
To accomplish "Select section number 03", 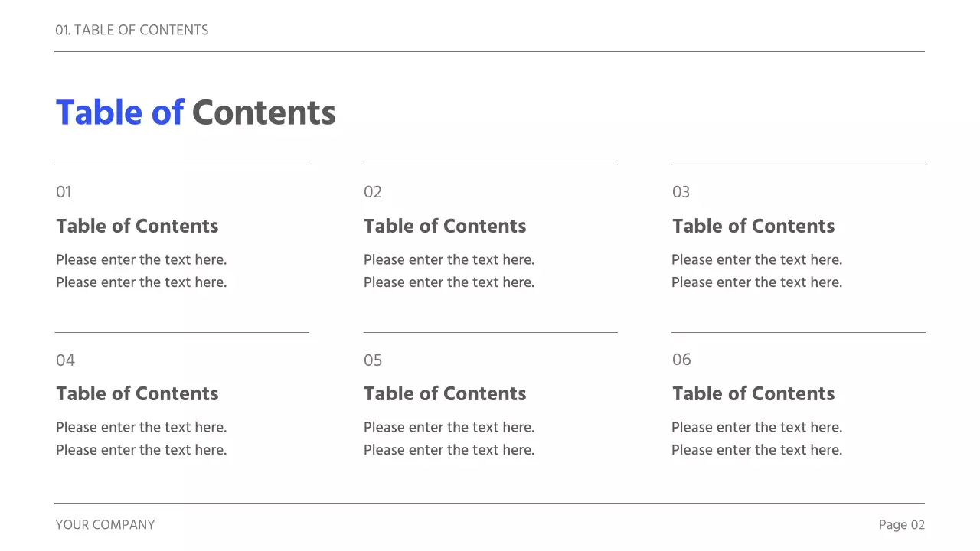I will pyautogui.click(x=681, y=192).
